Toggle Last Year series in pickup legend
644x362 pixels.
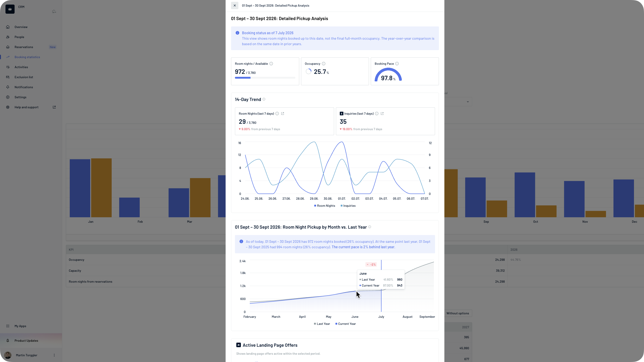[x=322, y=324]
